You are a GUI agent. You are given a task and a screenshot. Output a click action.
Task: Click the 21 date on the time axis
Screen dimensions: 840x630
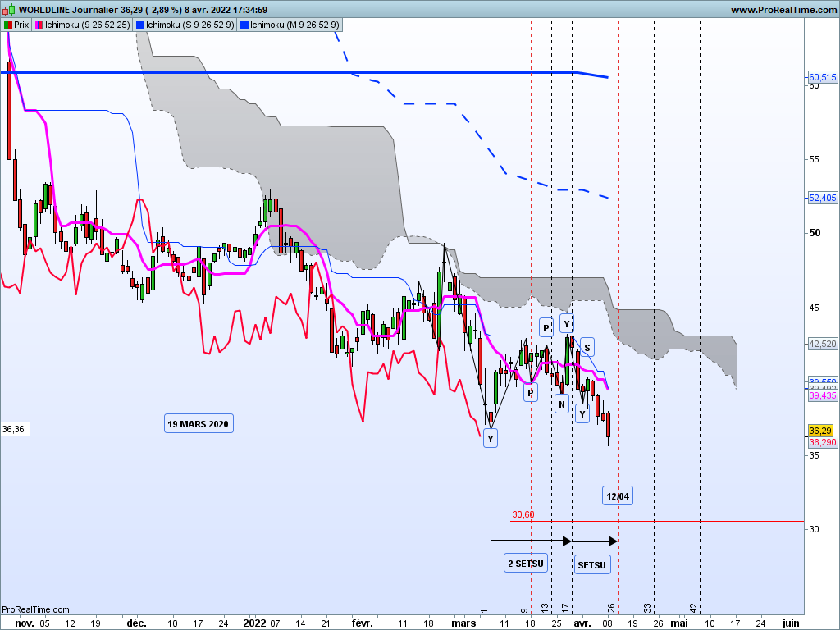326,623
